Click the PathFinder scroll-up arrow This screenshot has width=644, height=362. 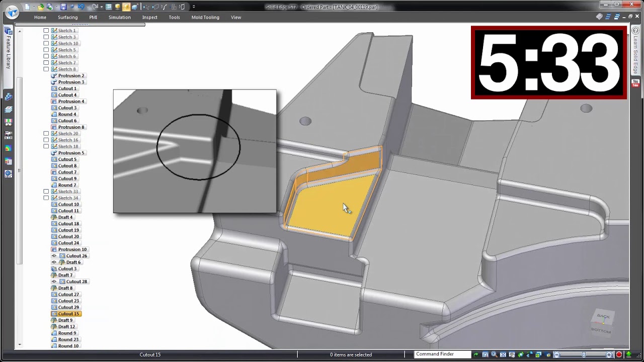[20, 31]
